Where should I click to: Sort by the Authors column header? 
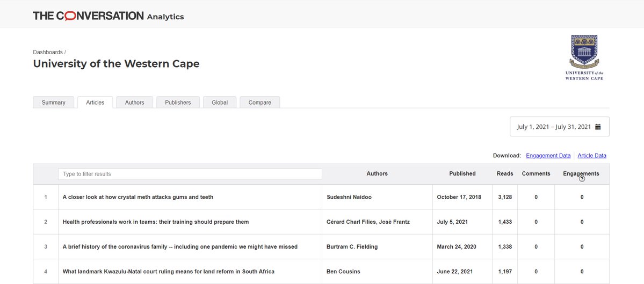377,173
